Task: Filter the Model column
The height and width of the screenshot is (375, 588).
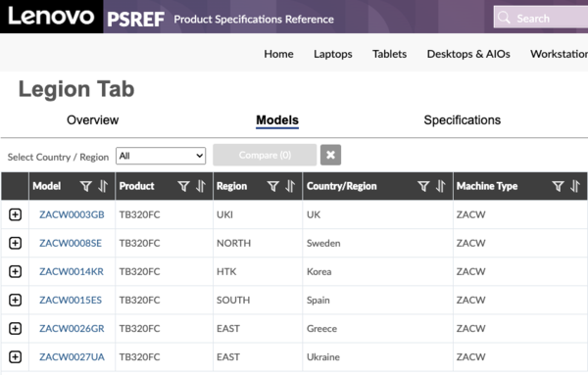Action: 86,186
